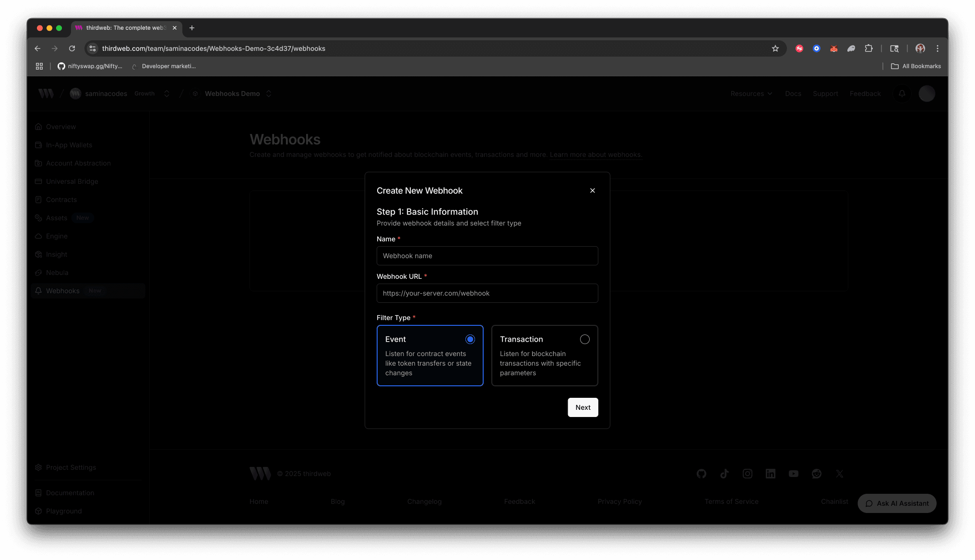
Task: Open the Contracts section
Action: point(61,200)
